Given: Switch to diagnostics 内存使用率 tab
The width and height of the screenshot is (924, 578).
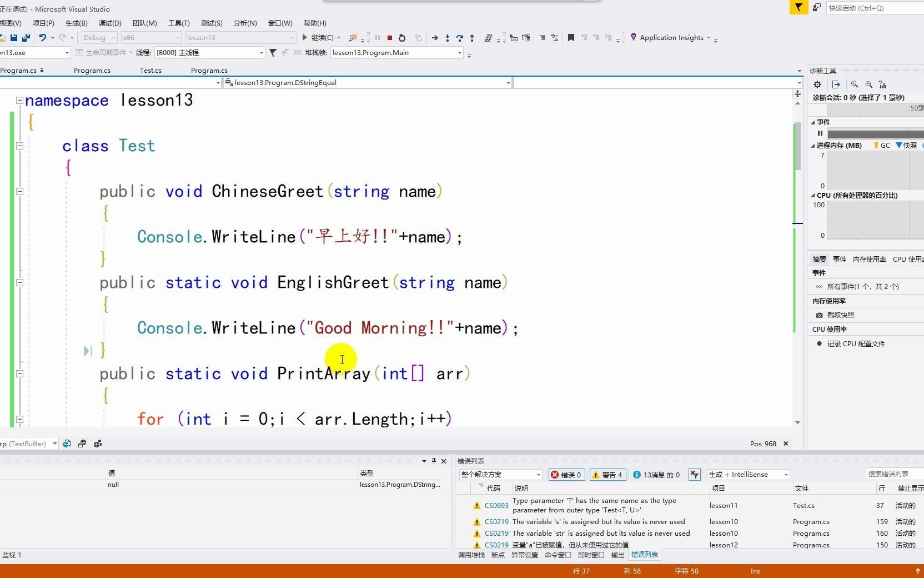Looking at the screenshot, I should [869, 260].
